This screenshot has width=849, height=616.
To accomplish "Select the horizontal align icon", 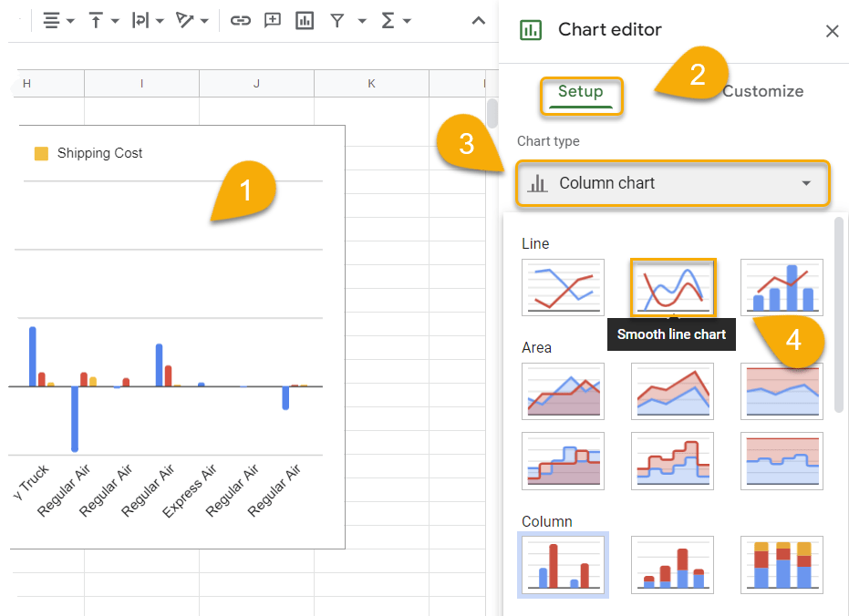I will tap(50, 20).
